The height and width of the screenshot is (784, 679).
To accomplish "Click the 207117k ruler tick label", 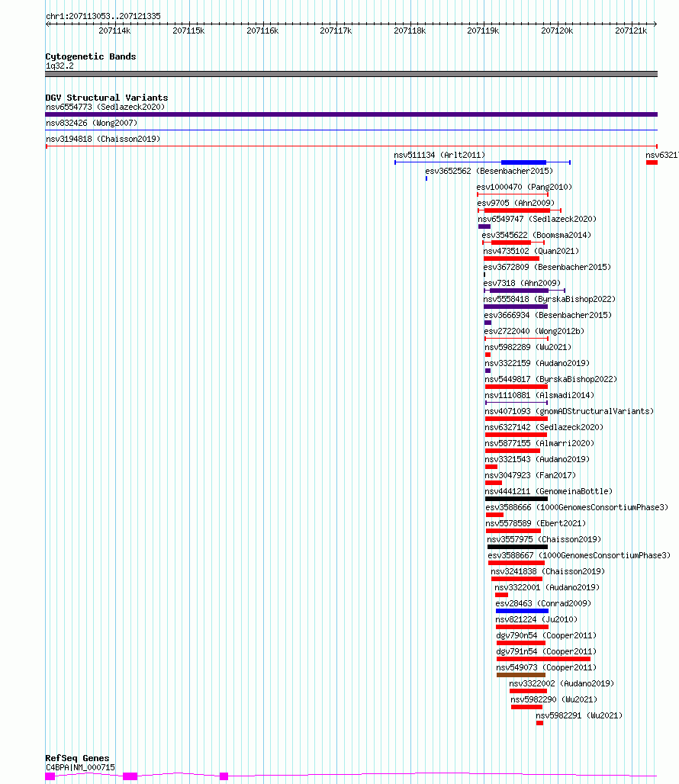I will click(x=336, y=31).
